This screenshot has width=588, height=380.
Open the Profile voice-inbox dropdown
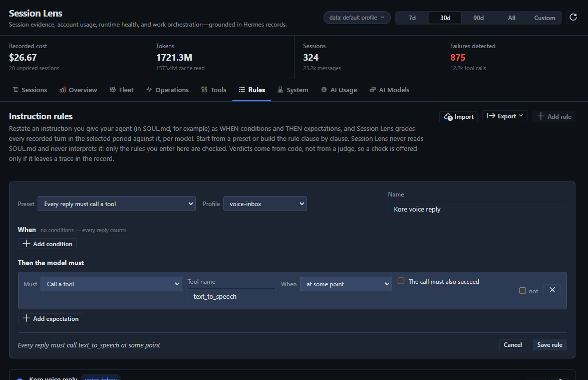(x=265, y=204)
